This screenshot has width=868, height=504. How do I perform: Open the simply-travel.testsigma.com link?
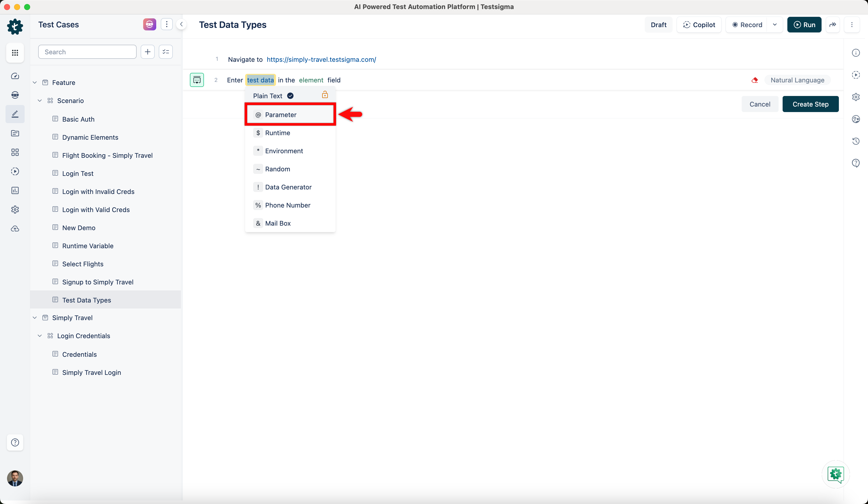tap(321, 59)
